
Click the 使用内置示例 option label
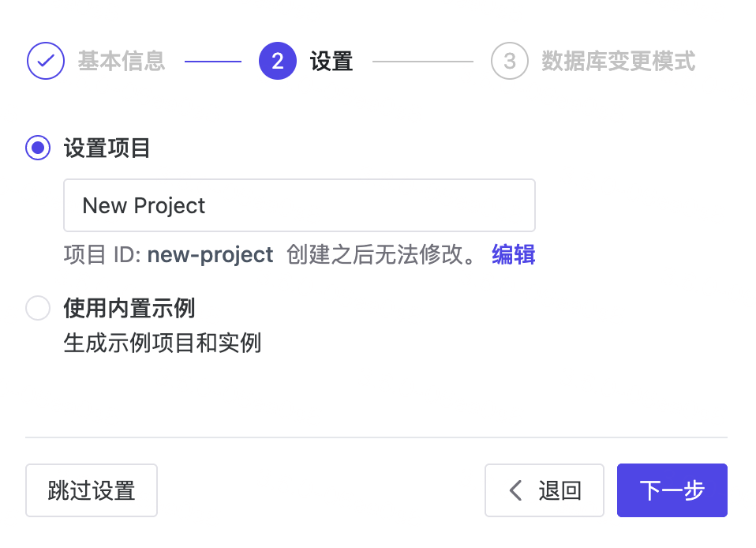[x=129, y=308]
